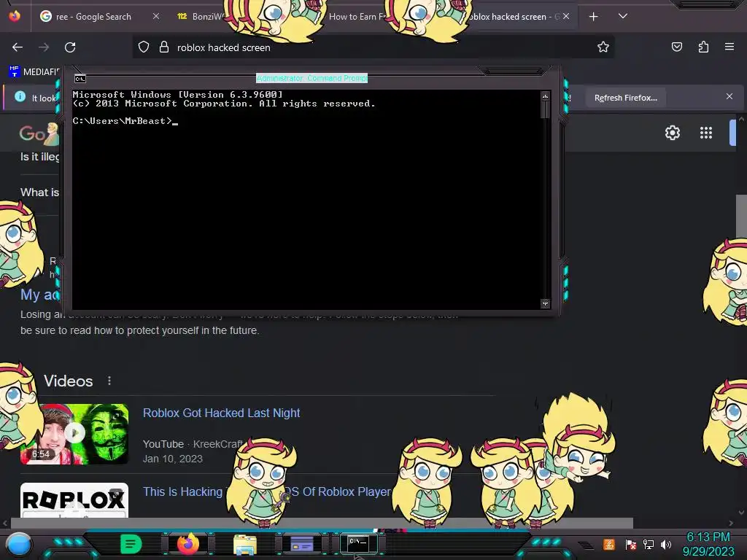Click the Refresh Firefox button
Screen dimensions: 747x560
pos(625,98)
